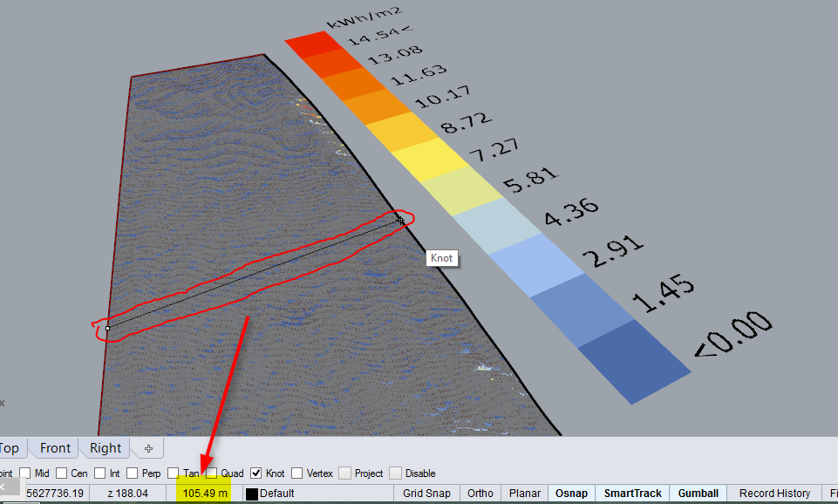The height and width of the screenshot is (504, 838).
Task: Toggle SmartTrack in the status bar
Action: (x=632, y=494)
